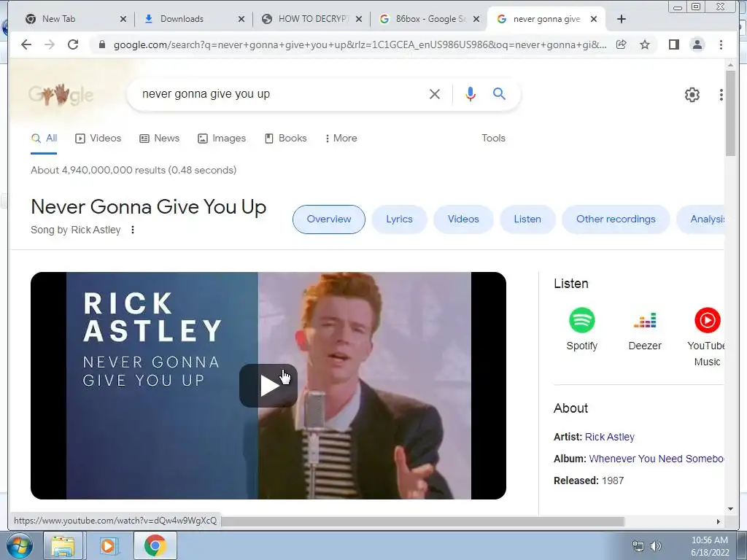This screenshot has width=747, height=560.
Task: Close the 86box Google Search tab
Action: (476, 19)
